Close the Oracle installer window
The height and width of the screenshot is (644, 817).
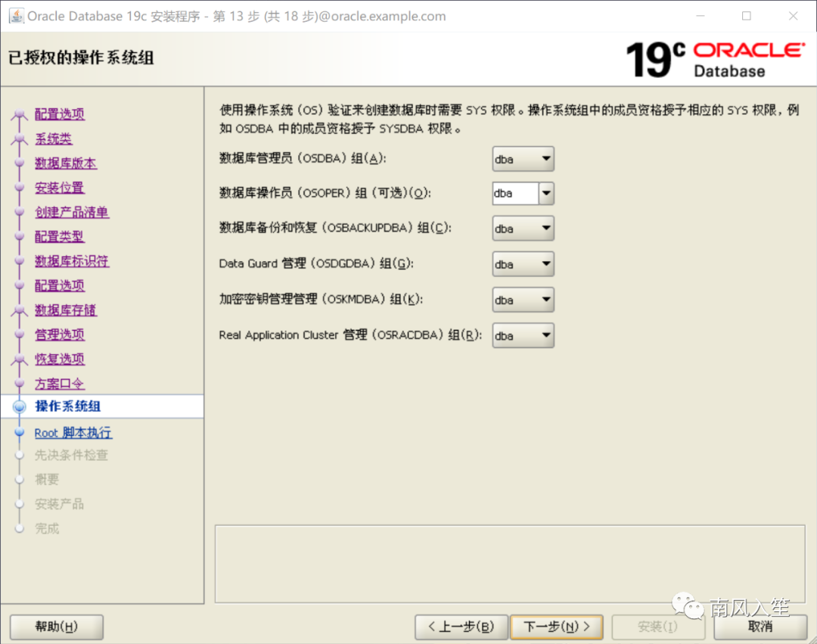[x=793, y=16]
